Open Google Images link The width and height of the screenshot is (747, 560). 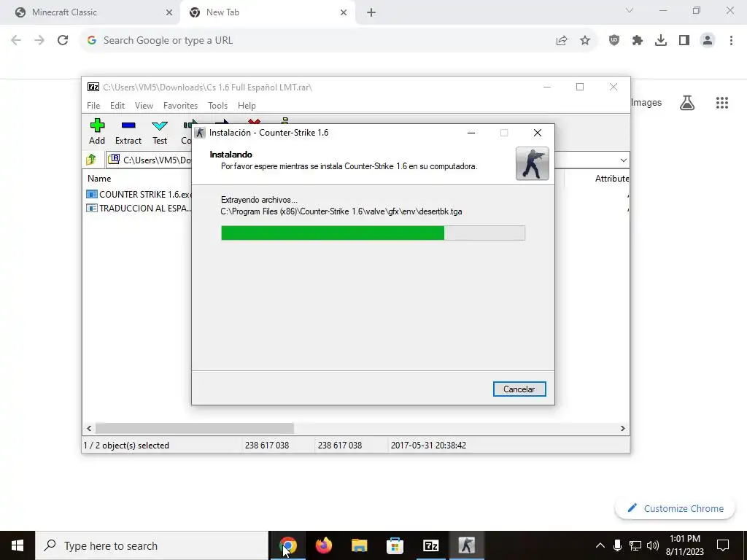tap(646, 102)
